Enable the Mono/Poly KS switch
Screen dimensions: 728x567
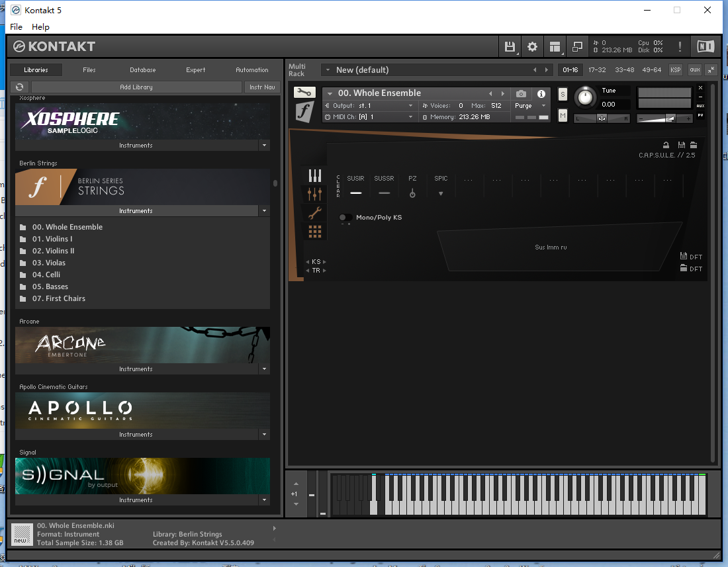pyautogui.click(x=345, y=218)
